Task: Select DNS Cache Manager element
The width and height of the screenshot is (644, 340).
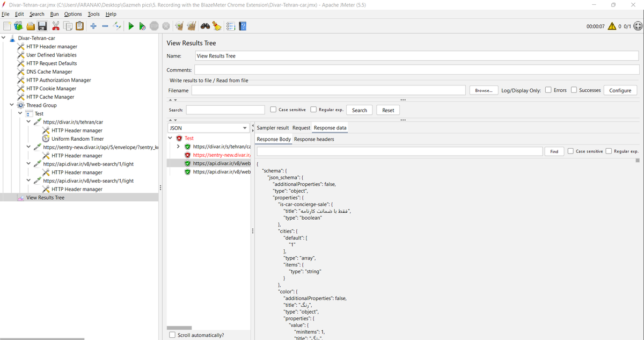Action: pyautogui.click(x=49, y=71)
